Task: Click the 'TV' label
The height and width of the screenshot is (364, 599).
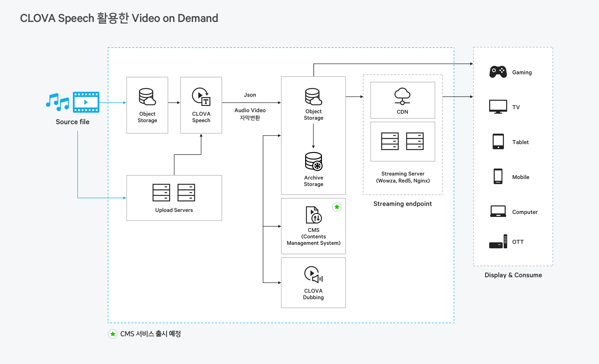Action: [x=516, y=107]
